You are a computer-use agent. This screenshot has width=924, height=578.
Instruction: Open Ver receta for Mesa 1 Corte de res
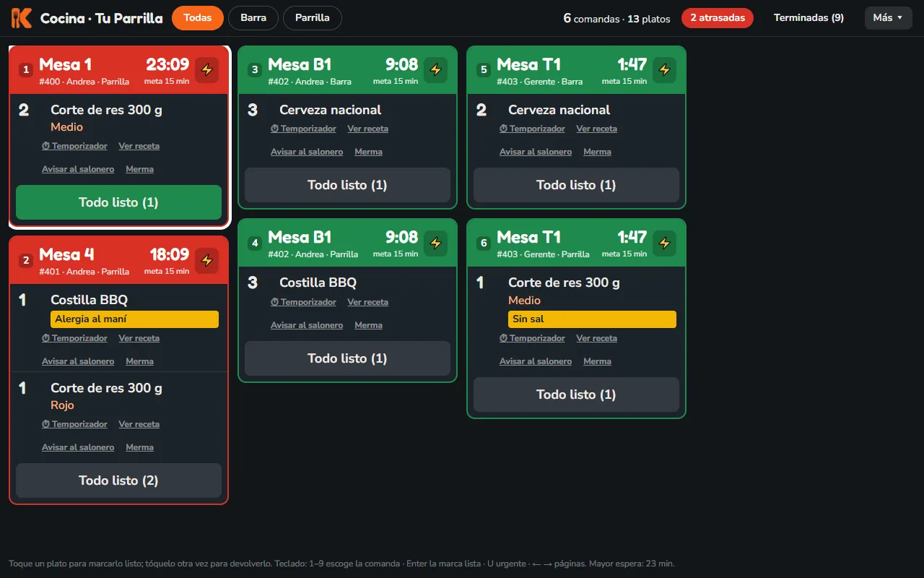click(x=139, y=146)
